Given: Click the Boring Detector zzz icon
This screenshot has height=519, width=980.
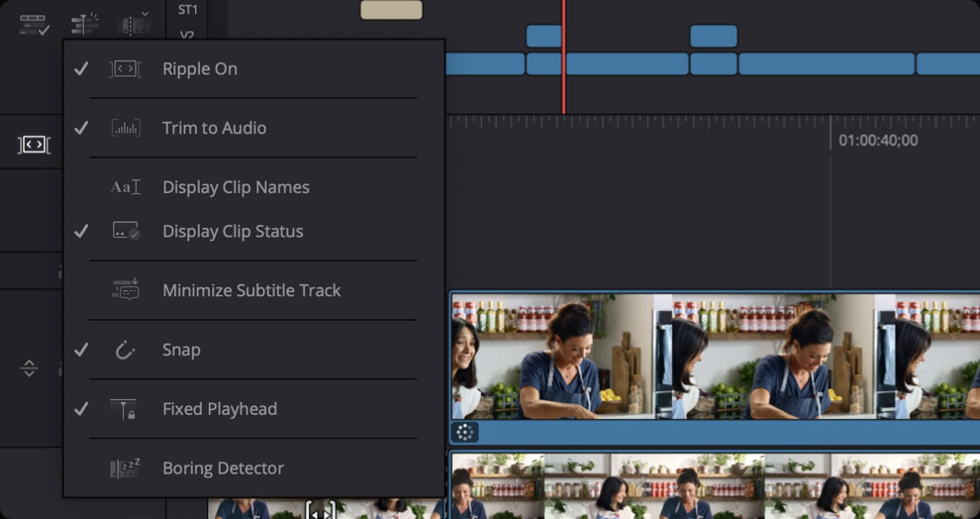Looking at the screenshot, I should click(x=125, y=468).
